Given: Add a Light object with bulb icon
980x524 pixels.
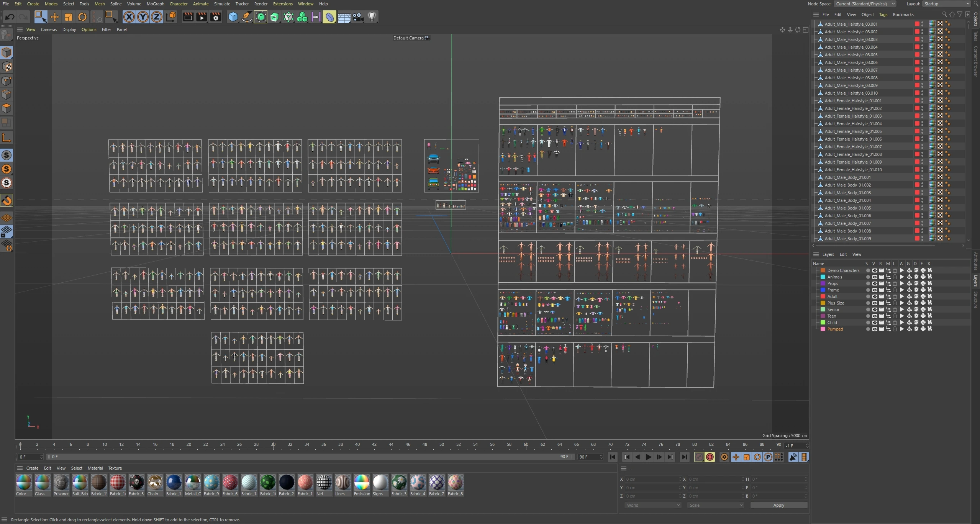Looking at the screenshot, I should click(x=372, y=17).
